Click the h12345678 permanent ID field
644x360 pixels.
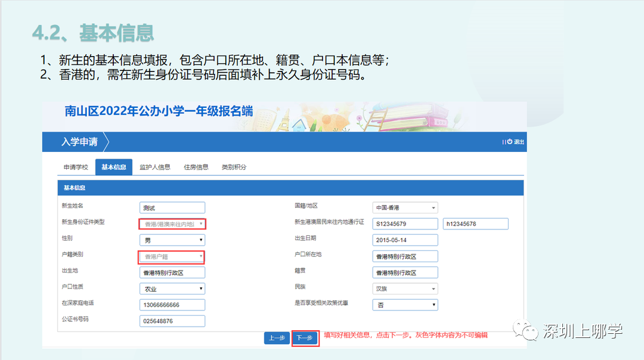tap(476, 224)
